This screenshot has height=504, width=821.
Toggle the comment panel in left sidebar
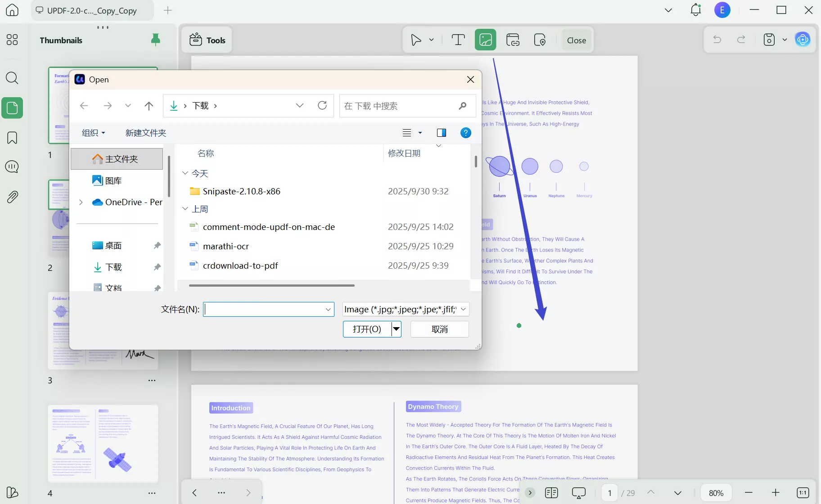tap(12, 167)
